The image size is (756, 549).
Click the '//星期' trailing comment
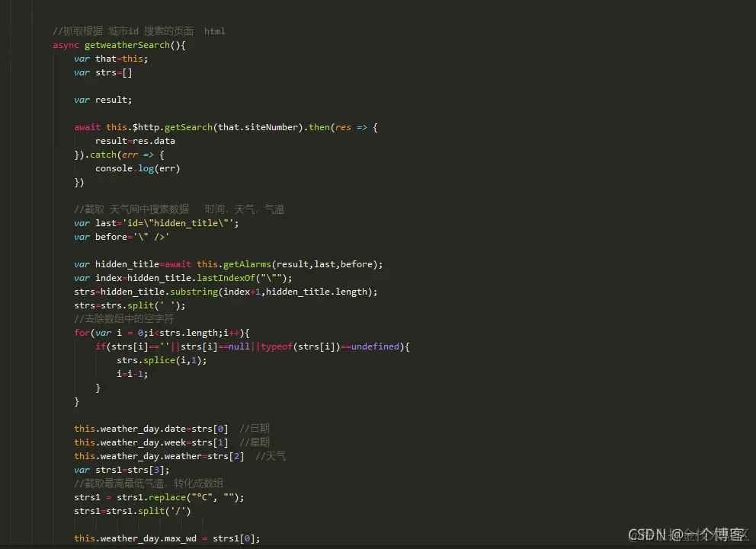pos(255,442)
